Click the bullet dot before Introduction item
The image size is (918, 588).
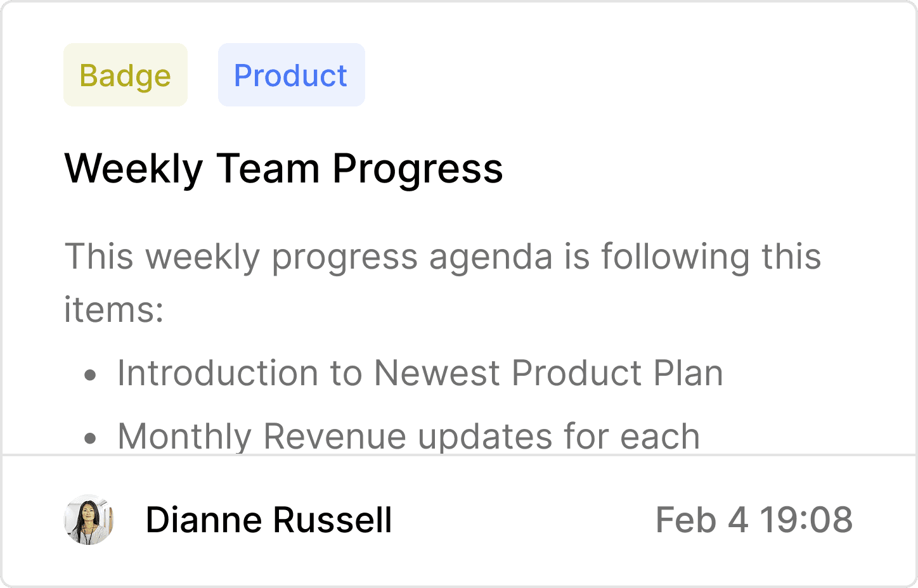coord(91,375)
